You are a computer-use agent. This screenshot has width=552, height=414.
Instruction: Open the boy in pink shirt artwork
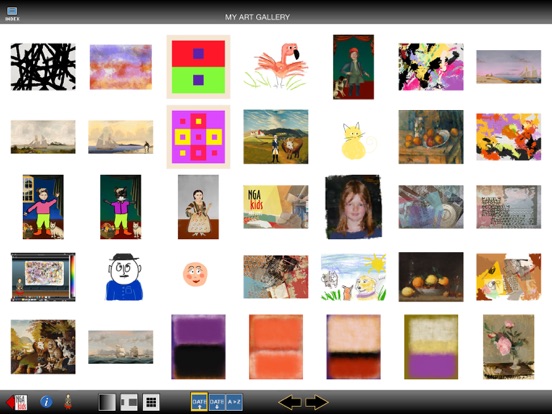[43, 207]
